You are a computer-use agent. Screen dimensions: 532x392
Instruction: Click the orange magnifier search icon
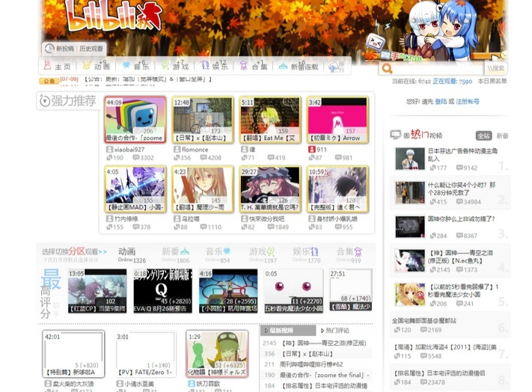pyautogui.click(x=387, y=69)
